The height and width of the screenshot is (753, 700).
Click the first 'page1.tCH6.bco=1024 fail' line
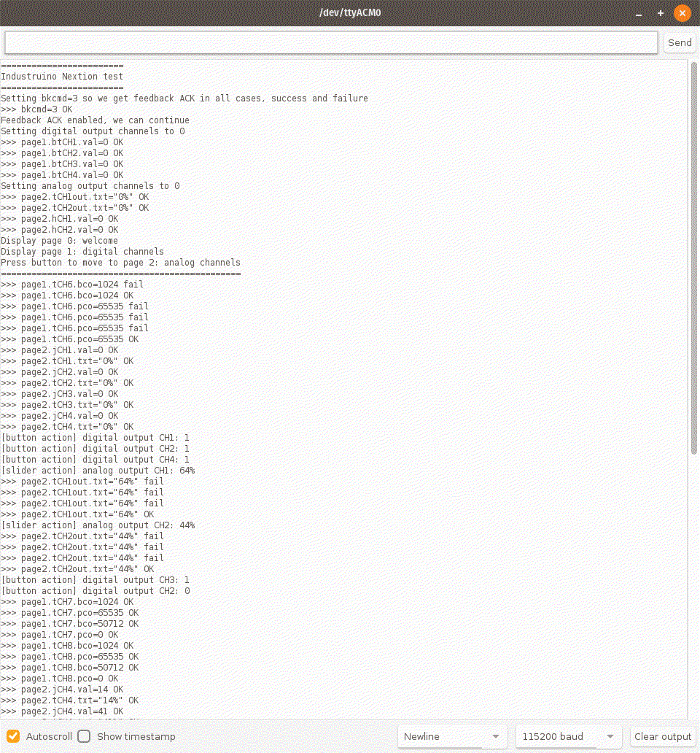click(72, 285)
